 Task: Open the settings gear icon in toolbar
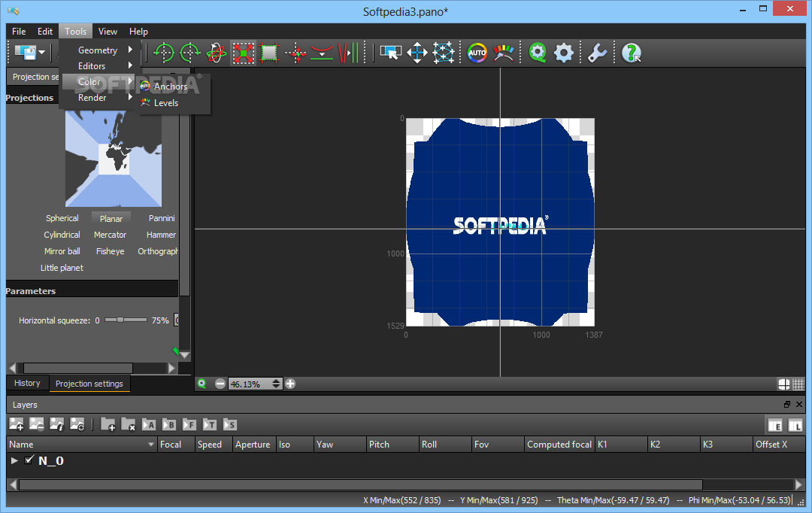[x=563, y=53]
